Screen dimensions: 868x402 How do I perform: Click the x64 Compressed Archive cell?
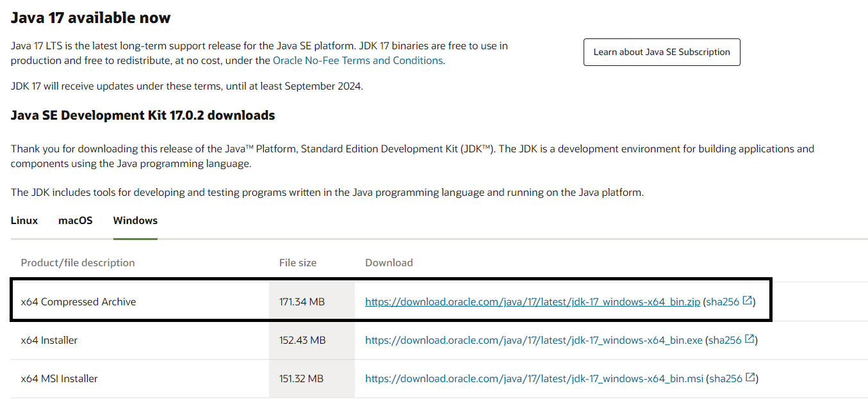[x=79, y=301]
